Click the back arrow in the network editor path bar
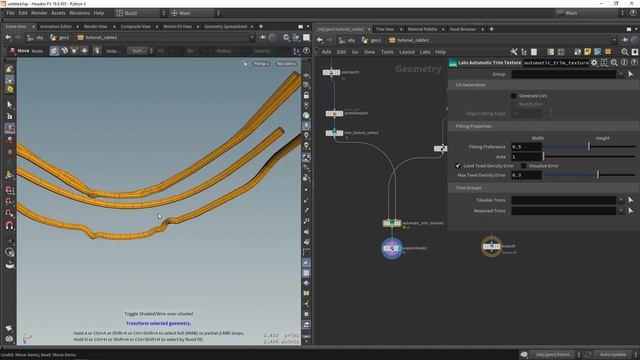Screen dimensions: 640x360 click(x=320, y=40)
